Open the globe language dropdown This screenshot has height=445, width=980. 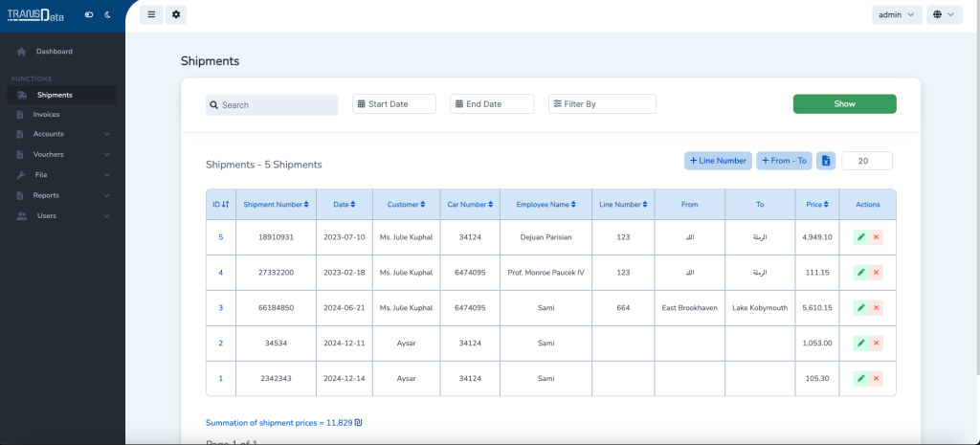coord(945,14)
